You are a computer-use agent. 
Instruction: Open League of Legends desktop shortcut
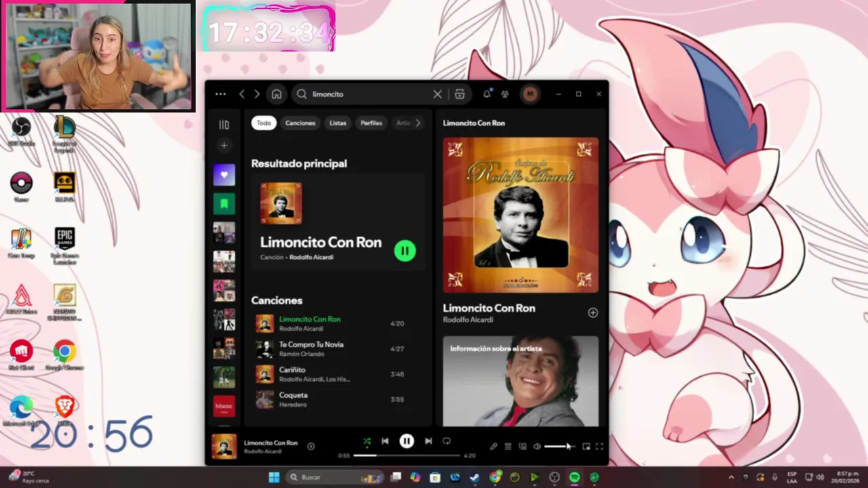coord(64,133)
